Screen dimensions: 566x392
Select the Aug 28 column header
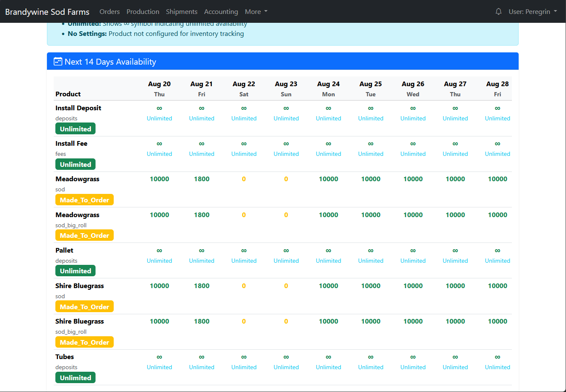tap(498, 89)
